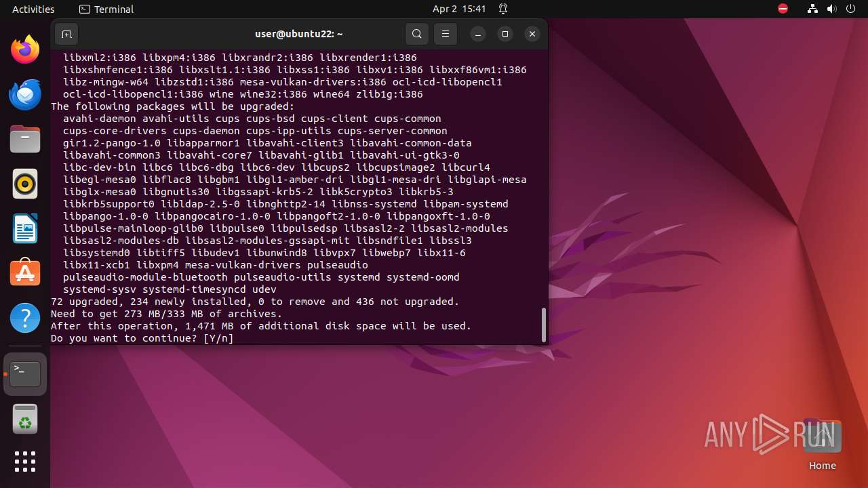Show the applications grid
Screen dimensions: 868x488
25,462
